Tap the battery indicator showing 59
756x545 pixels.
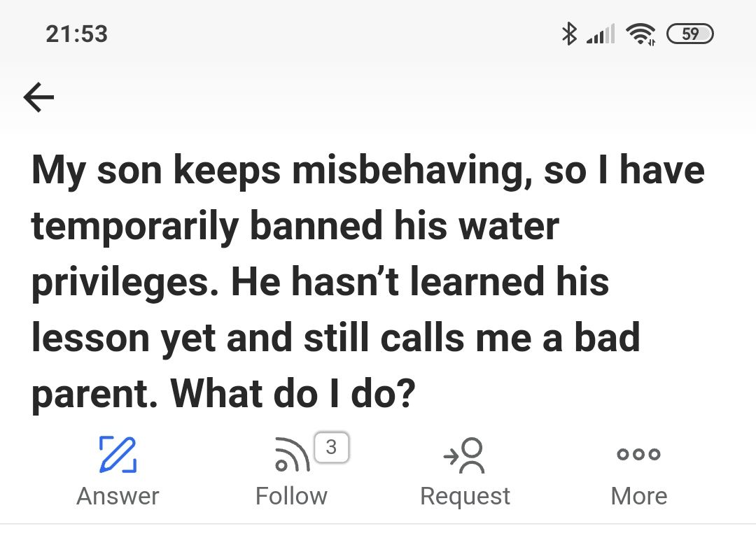tap(690, 34)
